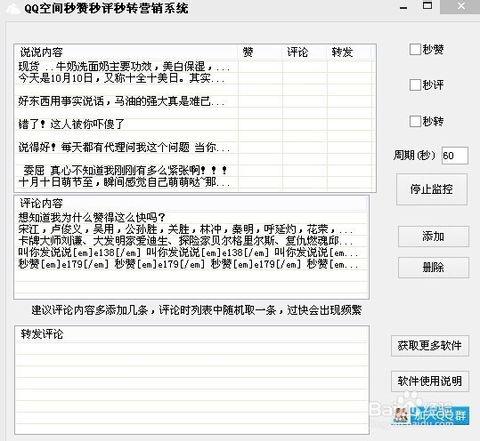Image resolution: width=480 pixels, height=441 pixels.
Task: Focus the 周期(秒) input field
Action: (x=455, y=155)
